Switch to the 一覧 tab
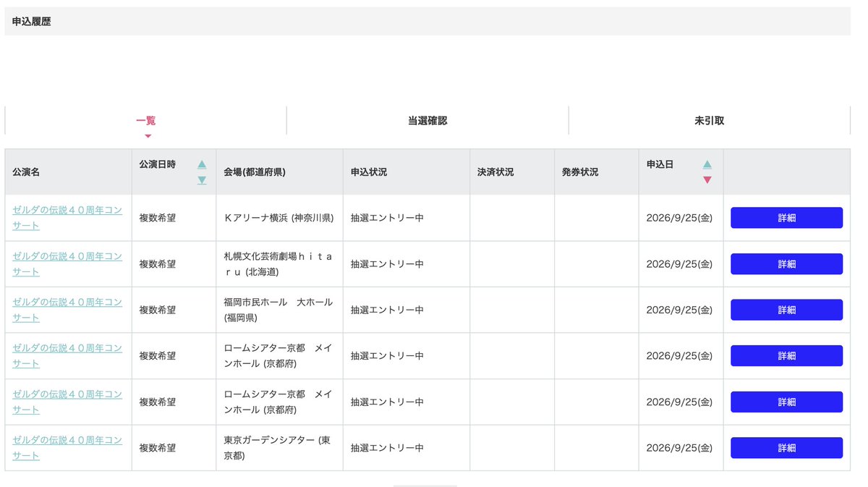The height and width of the screenshot is (487, 868). click(145, 121)
